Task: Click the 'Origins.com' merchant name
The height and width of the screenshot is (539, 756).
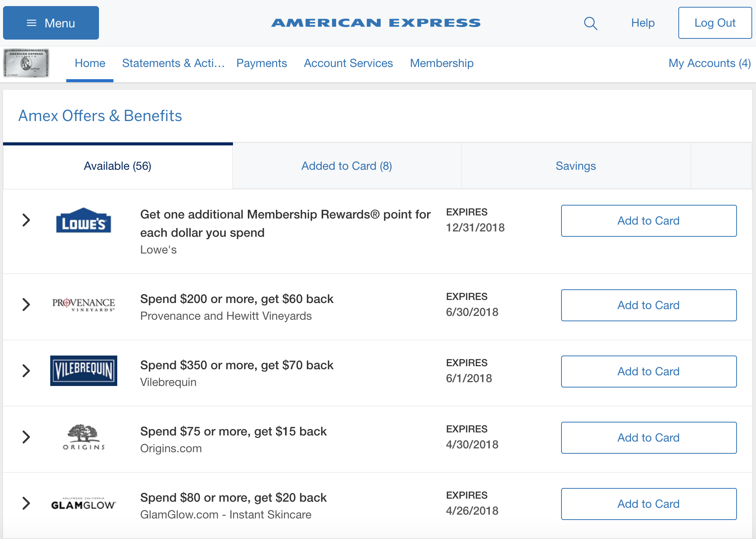Action: point(171,448)
